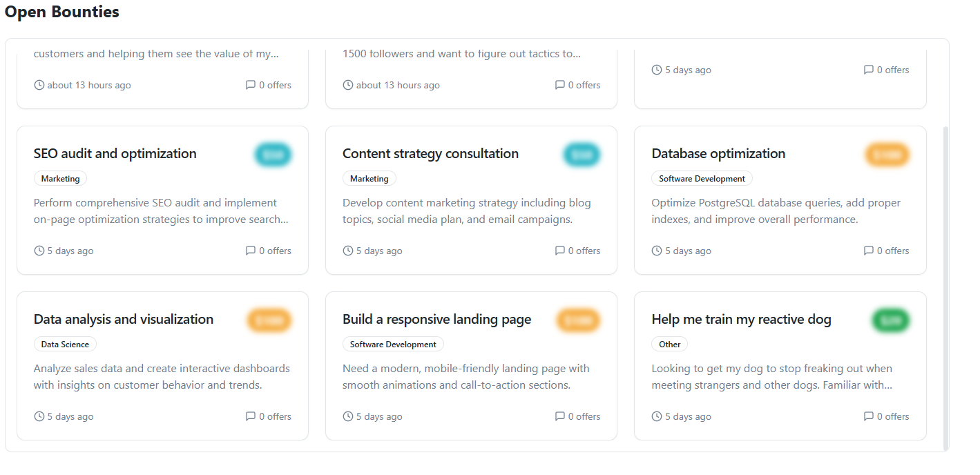
Task: Click the offers bubble icon on Build a responsive landing page
Action: tap(559, 416)
